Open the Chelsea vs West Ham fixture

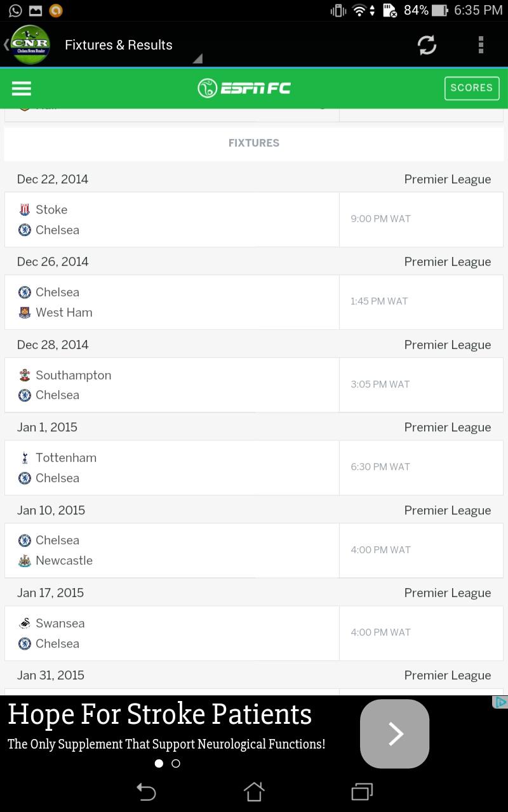click(254, 302)
